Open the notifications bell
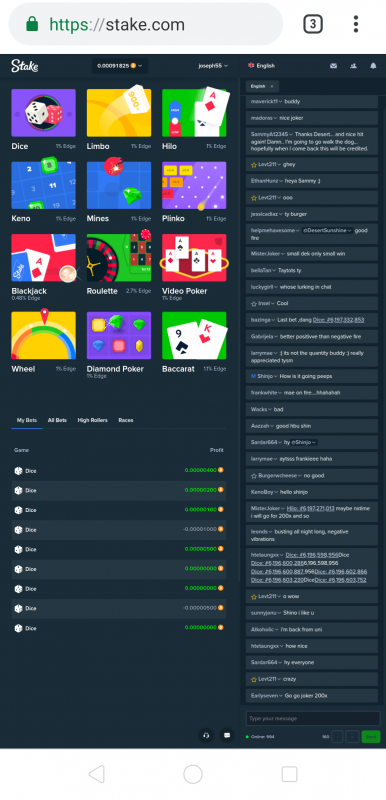 tap(373, 66)
